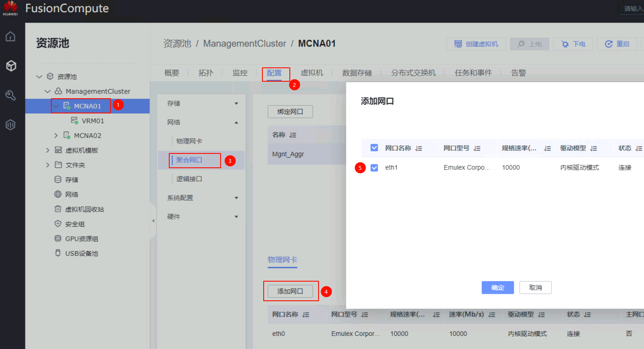Expand the 虚拟机模板 tree node
Screen dimensions: 644x349
click(48, 150)
